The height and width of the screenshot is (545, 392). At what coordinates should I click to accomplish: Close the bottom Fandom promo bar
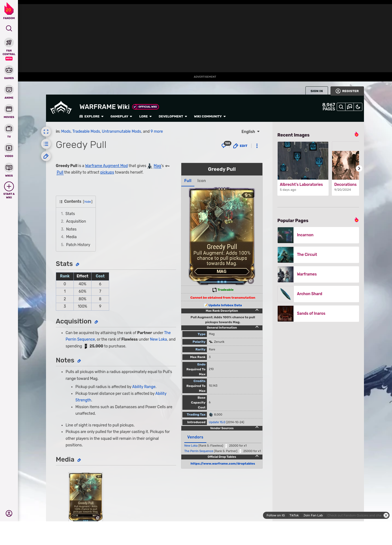(386, 515)
